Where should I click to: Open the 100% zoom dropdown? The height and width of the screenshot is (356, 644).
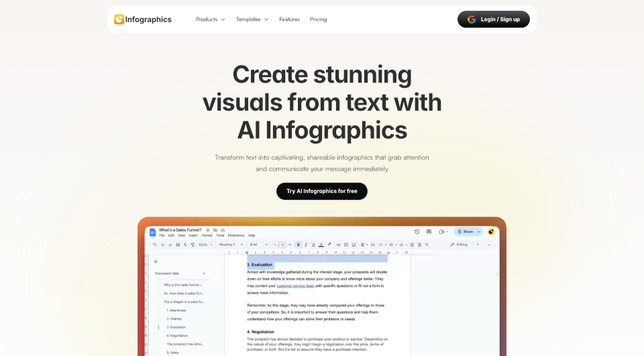click(x=205, y=245)
